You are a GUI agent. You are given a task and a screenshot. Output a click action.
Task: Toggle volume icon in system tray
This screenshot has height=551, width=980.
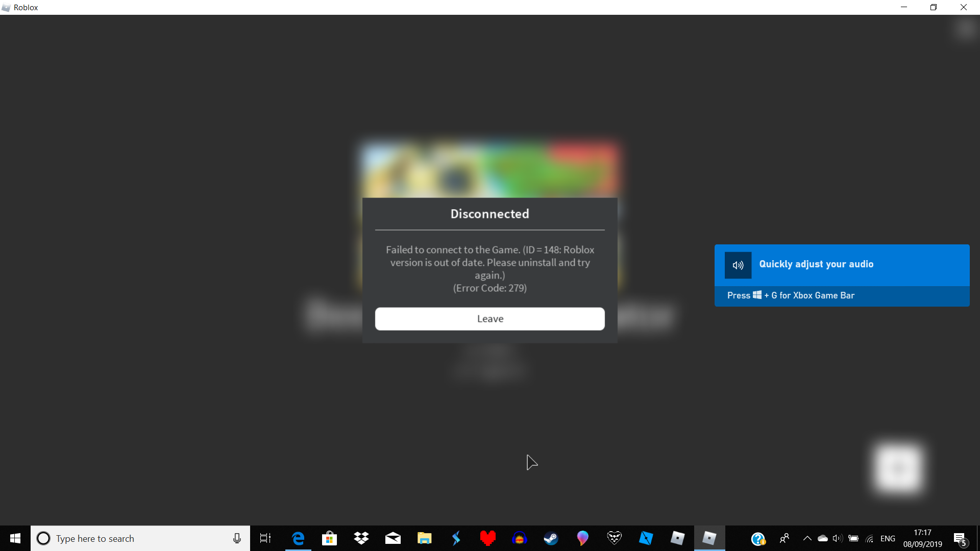(838, 538)
